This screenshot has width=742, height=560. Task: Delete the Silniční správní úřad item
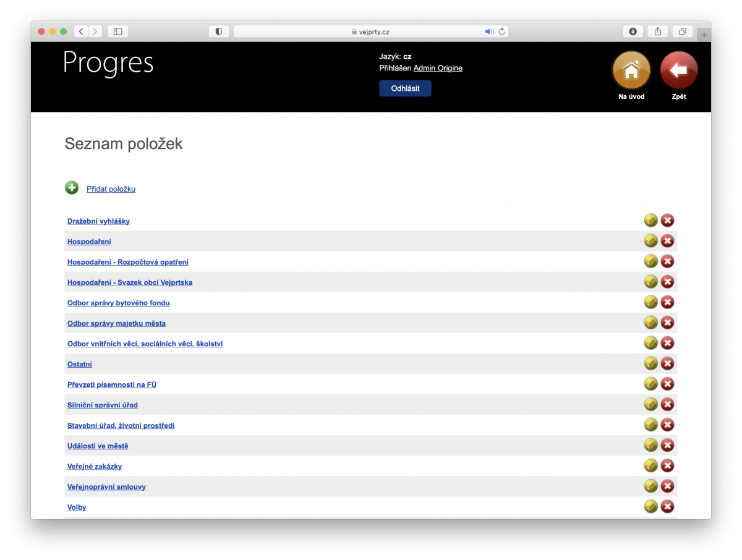click(667, 404)
